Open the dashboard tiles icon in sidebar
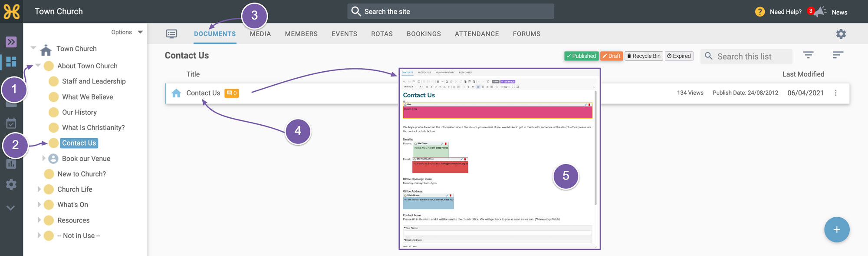The height and width of the screenshot is (256, 868). click(x=11, y=62)
